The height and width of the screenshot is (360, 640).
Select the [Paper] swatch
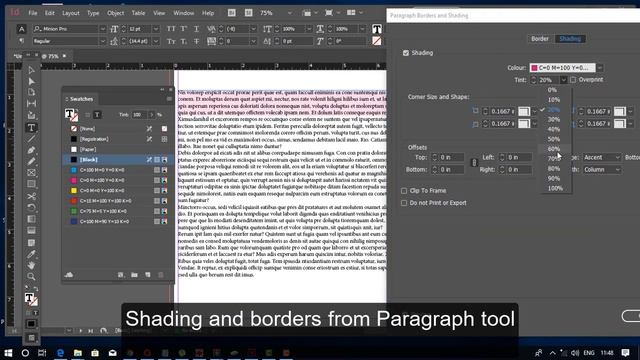coord(117,149)
